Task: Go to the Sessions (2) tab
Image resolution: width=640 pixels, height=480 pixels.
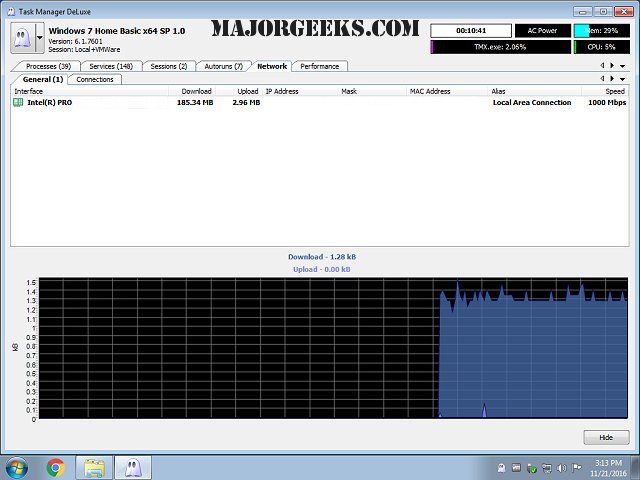Action: point(169,66)
